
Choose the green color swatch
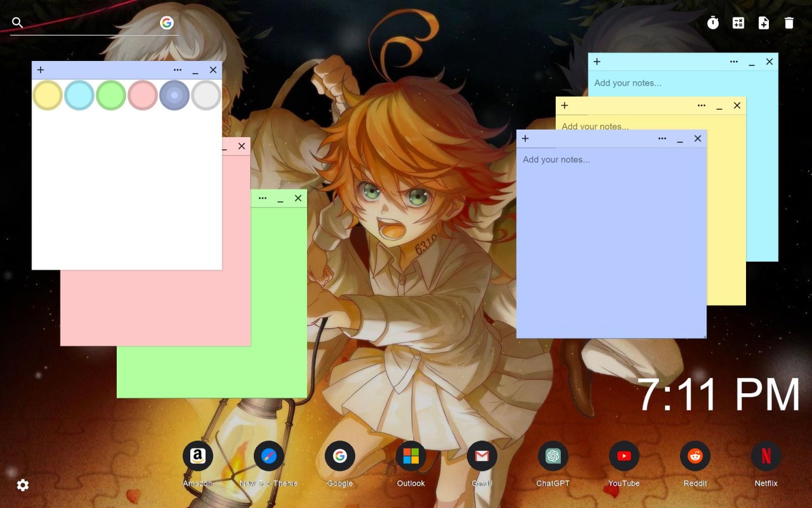pyautogui.click(x=111, y=95)
